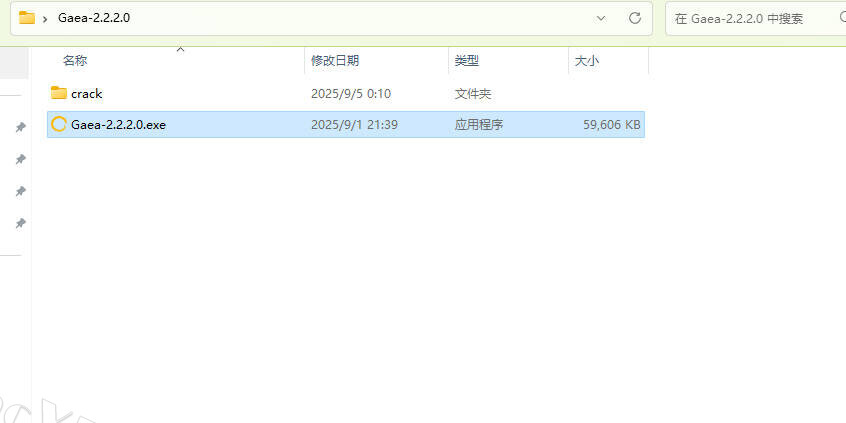
Task: Select the Gaea-2.2.2.0 breadcrumb in address bar
Action: click(94, 18)
